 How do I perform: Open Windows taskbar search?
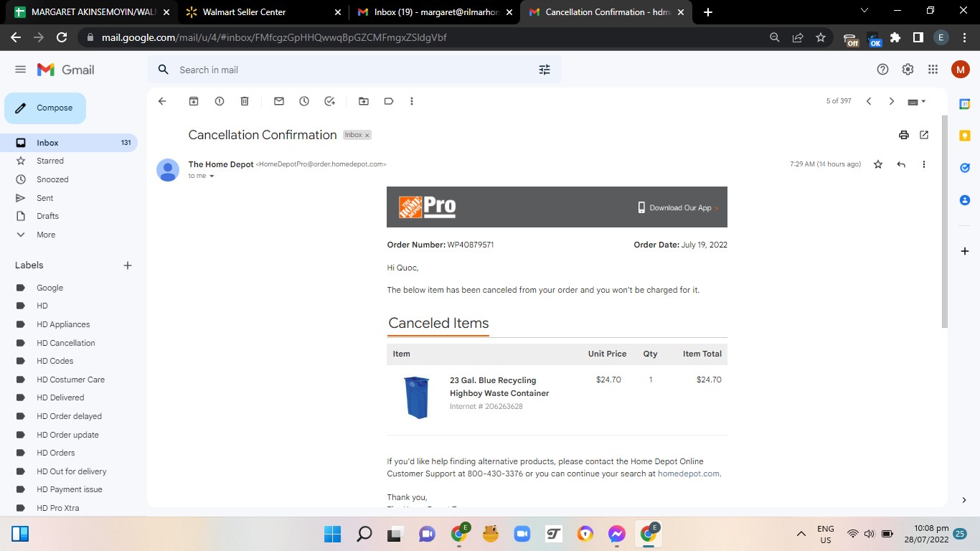[x=364, y=534]
